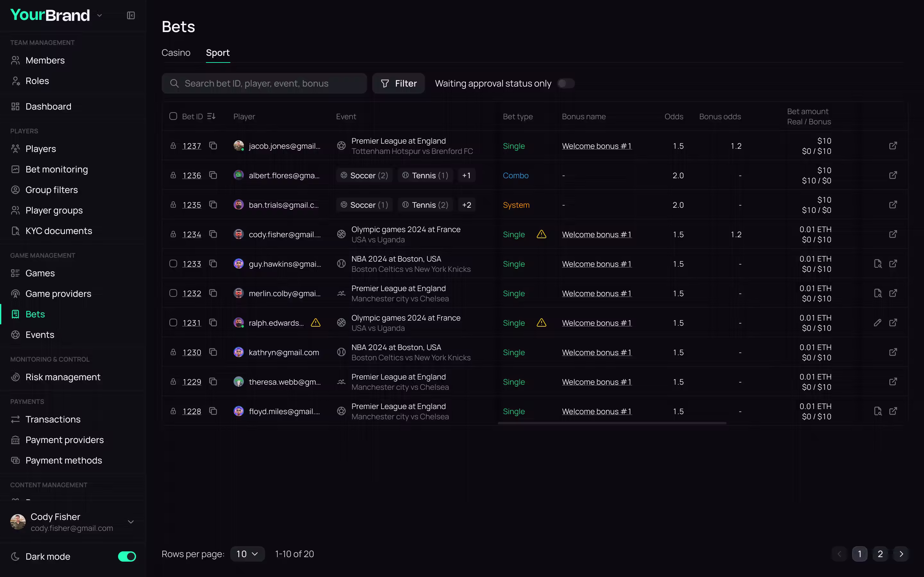Disable the Dark mode toggle
924x577 pixels.
click(127, 556)
